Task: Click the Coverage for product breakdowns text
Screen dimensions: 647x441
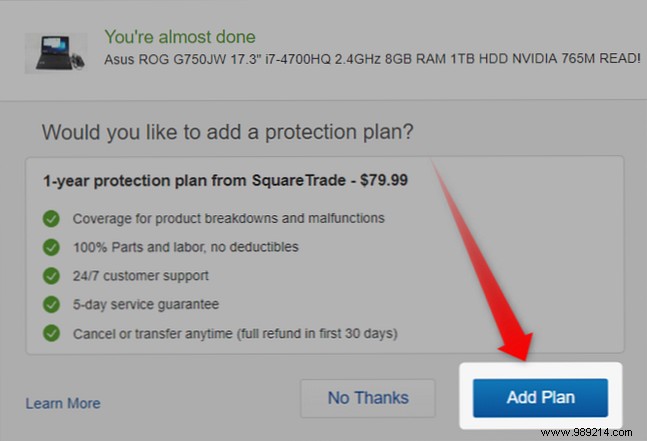Action: (229, 218)
